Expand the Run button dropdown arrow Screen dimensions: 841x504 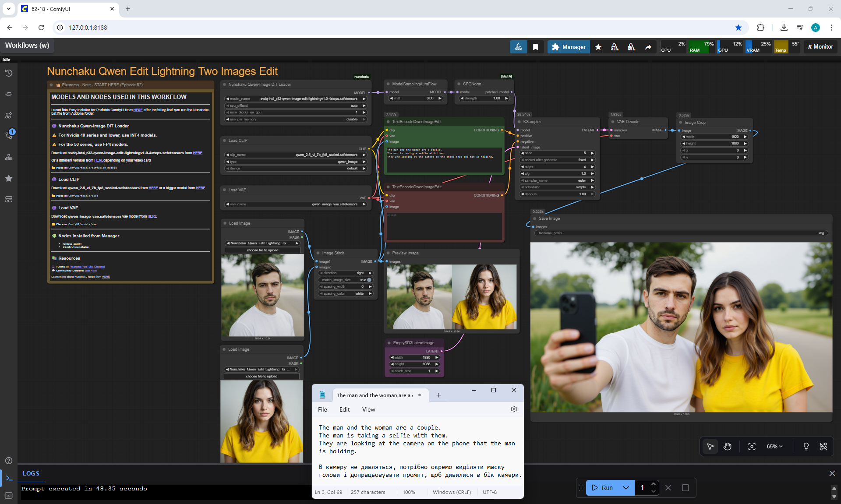(626, 487)
